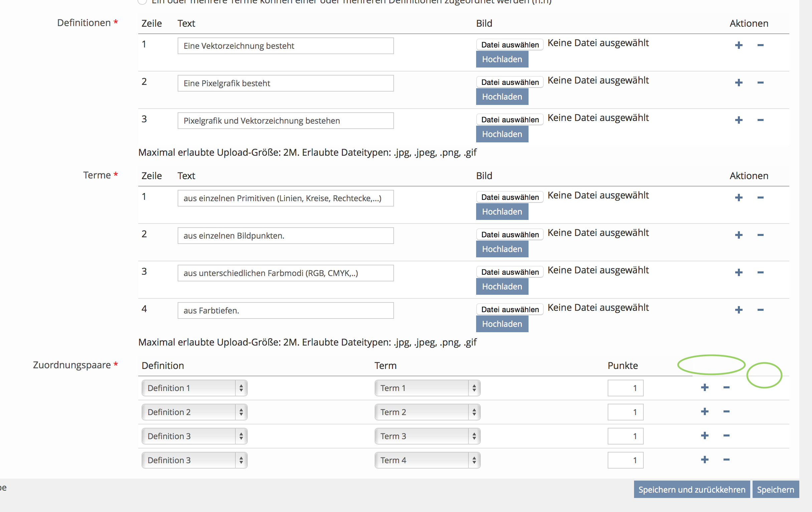This screenshot has width=812, height=512.
Task: Add pair after Definition 1 – Term 1
Action: click(704, 387)
